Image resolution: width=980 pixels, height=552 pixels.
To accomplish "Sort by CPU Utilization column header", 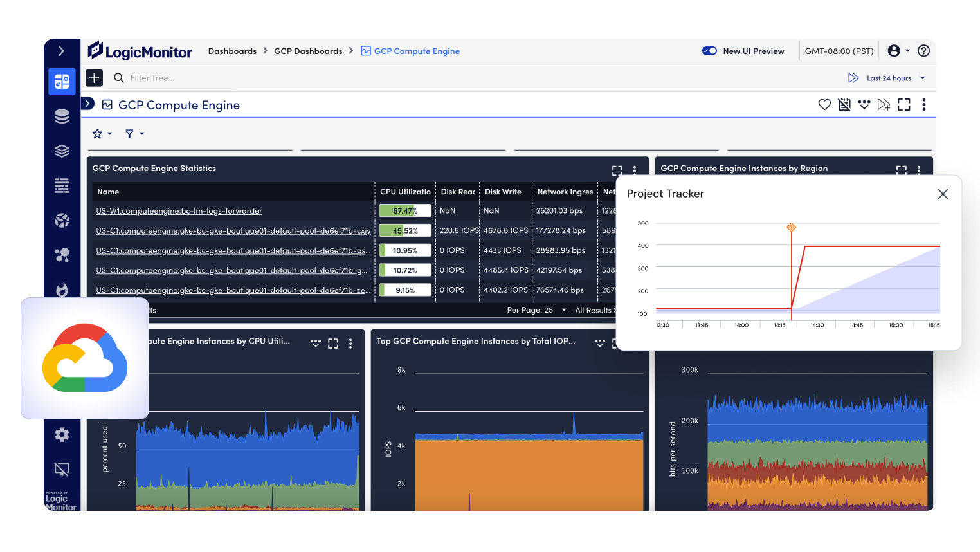I will pos(406,192).
